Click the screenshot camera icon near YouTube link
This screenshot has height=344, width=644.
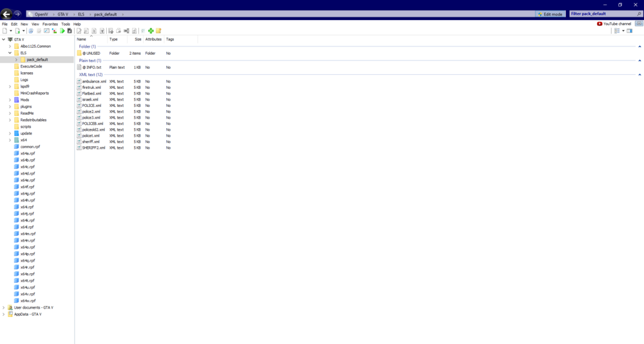point(639,23)
